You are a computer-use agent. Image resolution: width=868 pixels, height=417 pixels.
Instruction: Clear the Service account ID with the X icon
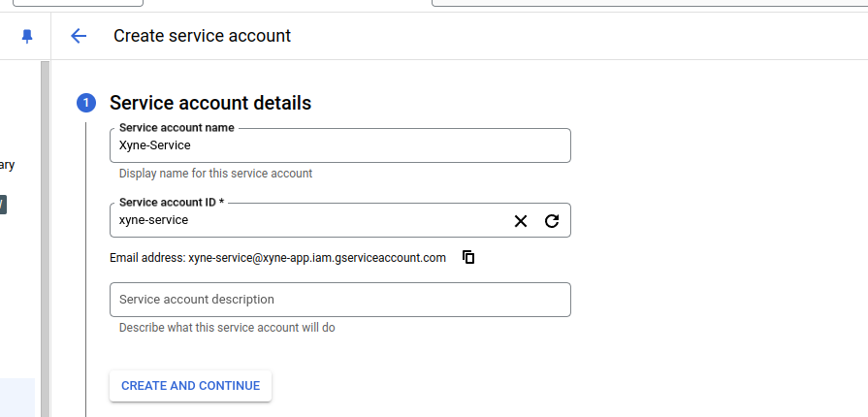tap(521, 221)
